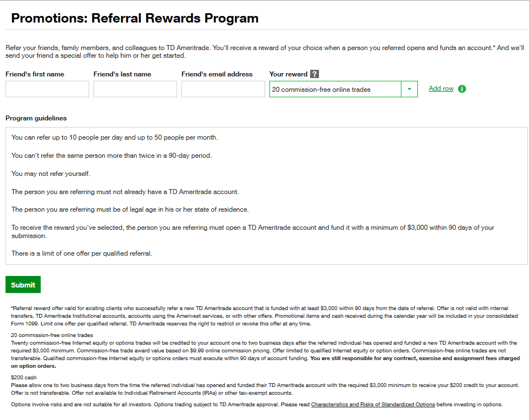Click "20 commission-free online trades" footnote heading

(52, 335)
